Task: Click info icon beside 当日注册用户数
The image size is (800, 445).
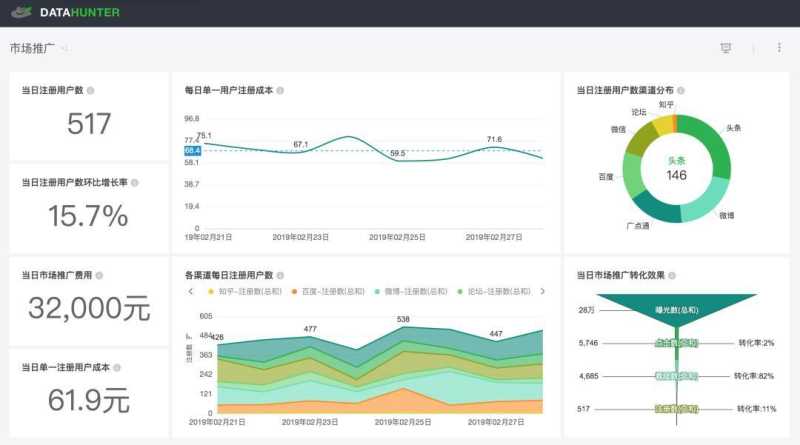Action: click(90, 90)
